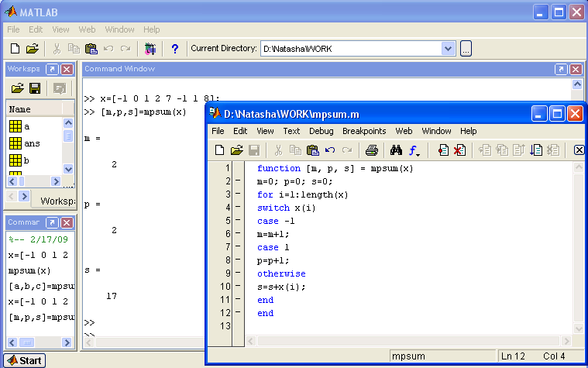Click the otherwise keyword on line 9
588x368 pixels.
(281, 273)
